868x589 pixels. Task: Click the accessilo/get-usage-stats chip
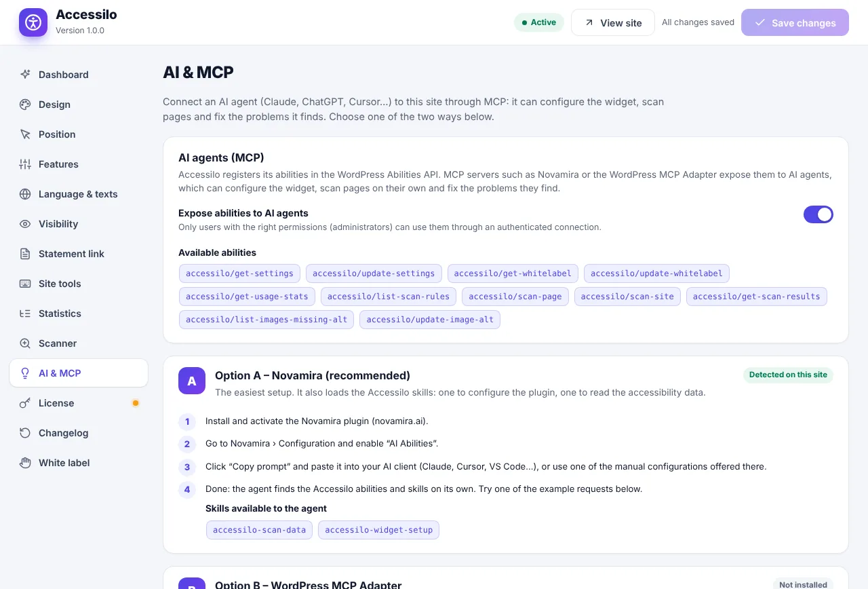247,297
